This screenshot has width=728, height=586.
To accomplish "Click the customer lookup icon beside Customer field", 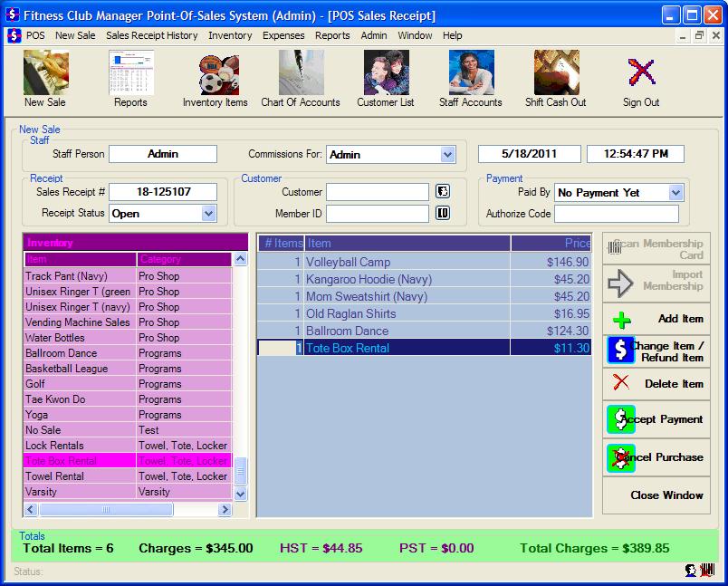I will click(x=443, y=192).
